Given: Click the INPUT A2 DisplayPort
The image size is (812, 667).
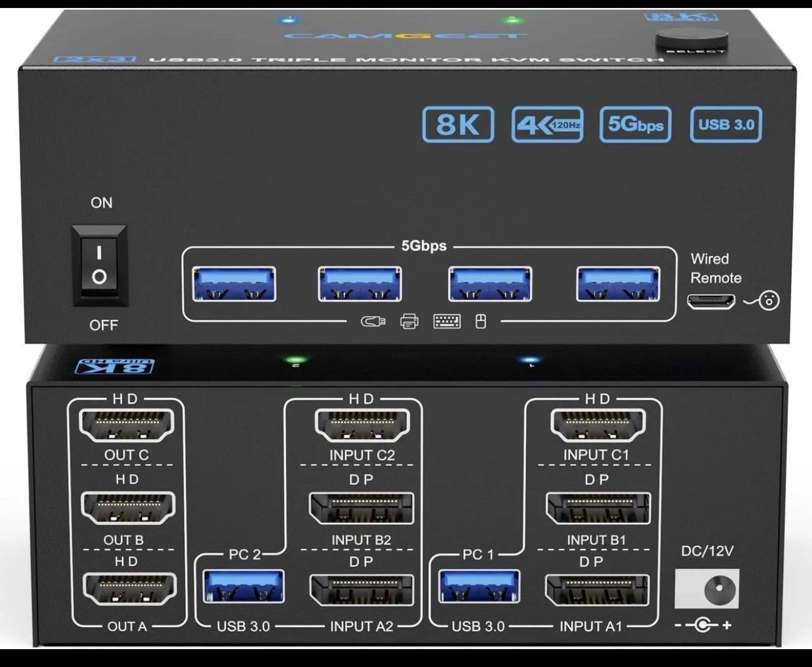Looking at the screenshot, I should click(x=361, y=590).
